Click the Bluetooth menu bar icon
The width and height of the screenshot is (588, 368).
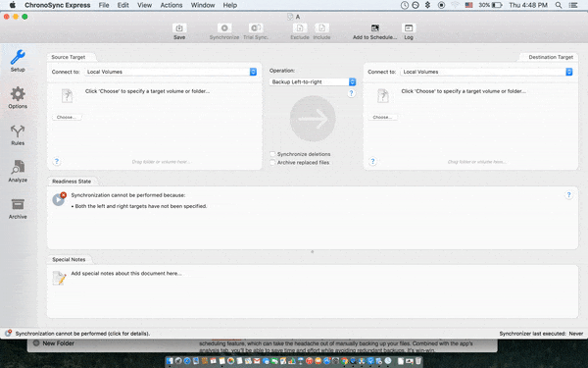click(427, 5)
